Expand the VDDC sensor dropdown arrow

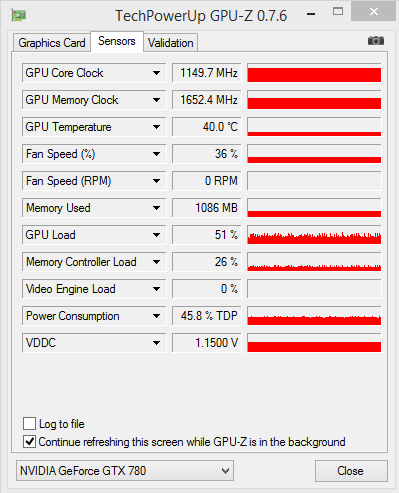click(156, 343)
